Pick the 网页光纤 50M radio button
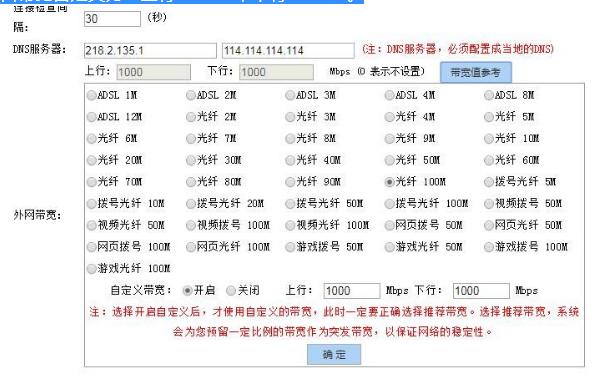Viewport: 592px width, 373px height. [x=489, y=225]
